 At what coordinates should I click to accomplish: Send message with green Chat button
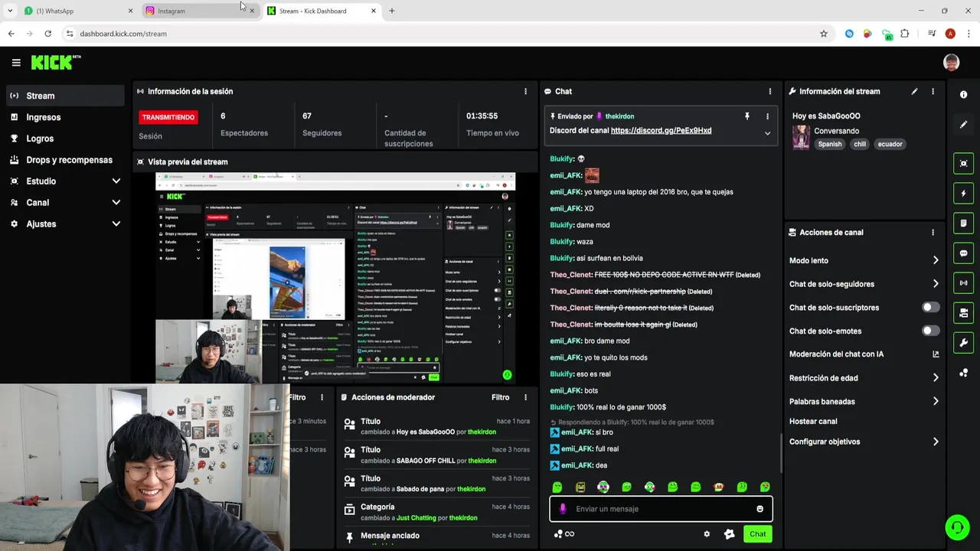(757, 534)
